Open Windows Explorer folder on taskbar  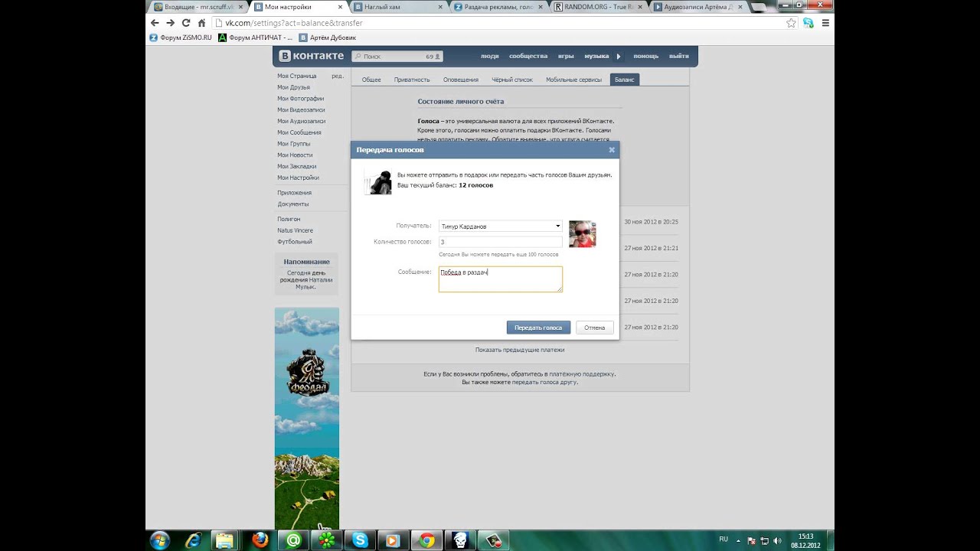click(224, 540)
